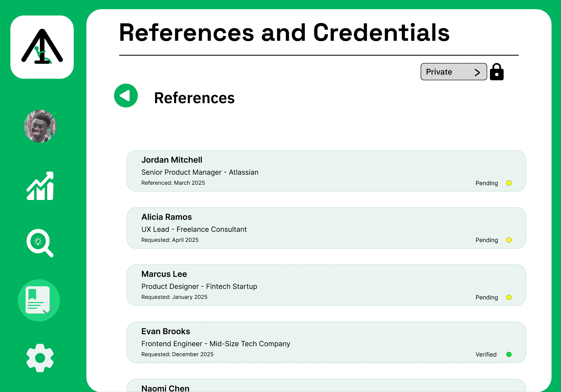The image size is (561, 392).
Task: Open Alicia Ramos reference card
Action: coord(326,228)
